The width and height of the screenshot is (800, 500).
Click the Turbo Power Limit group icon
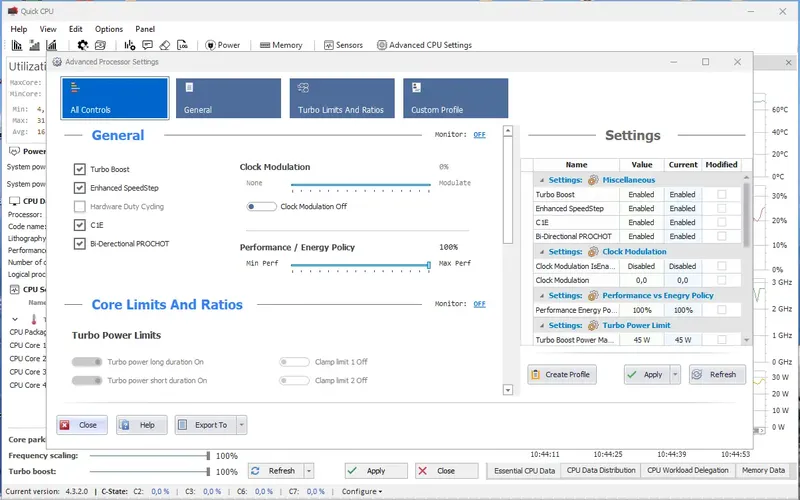[x=593, y=325]
